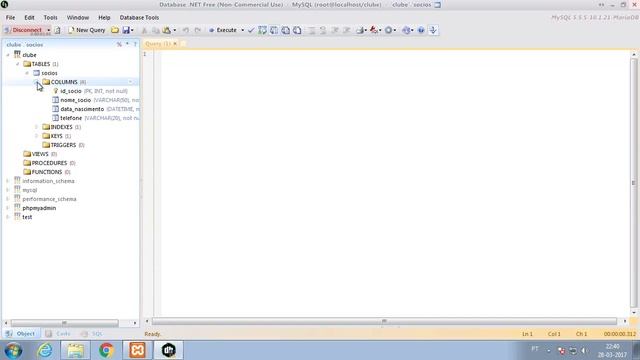
Task: Expand the information_schema database
Action: tap(8, 181)
